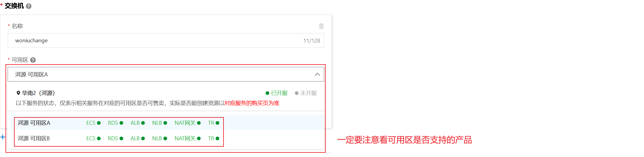The height and width of the screenshot is (157, 644).
Task: Click the 华南2（河源）region heading
Action: 38,93
